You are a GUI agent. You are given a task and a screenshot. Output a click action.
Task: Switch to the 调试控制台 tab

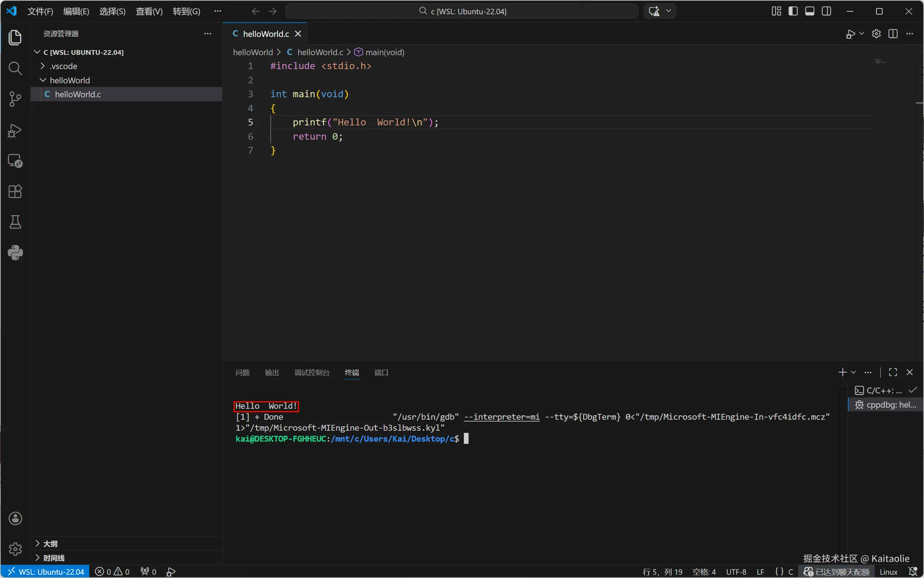(312, 372)
